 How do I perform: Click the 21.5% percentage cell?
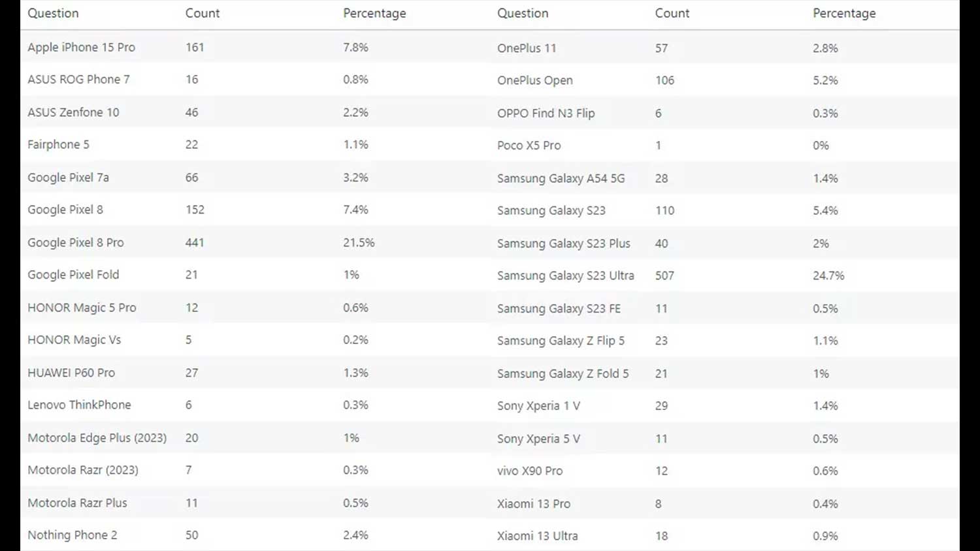359,242
